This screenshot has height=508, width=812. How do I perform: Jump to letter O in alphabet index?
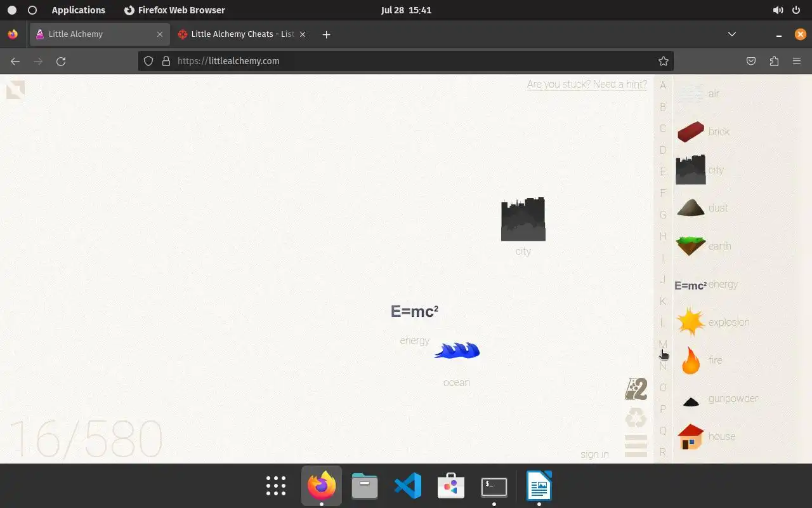click(x=663, y=387)
